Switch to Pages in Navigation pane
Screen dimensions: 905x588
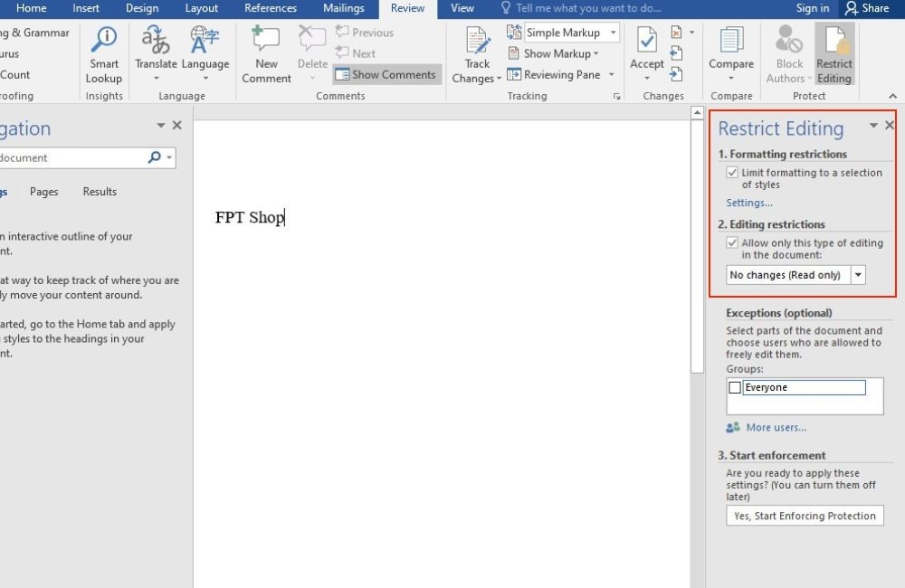pyautogui.click(x=43, y=192)
